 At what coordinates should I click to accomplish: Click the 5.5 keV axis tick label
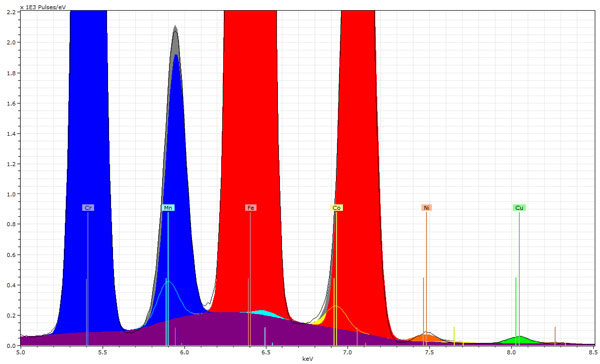102,351
